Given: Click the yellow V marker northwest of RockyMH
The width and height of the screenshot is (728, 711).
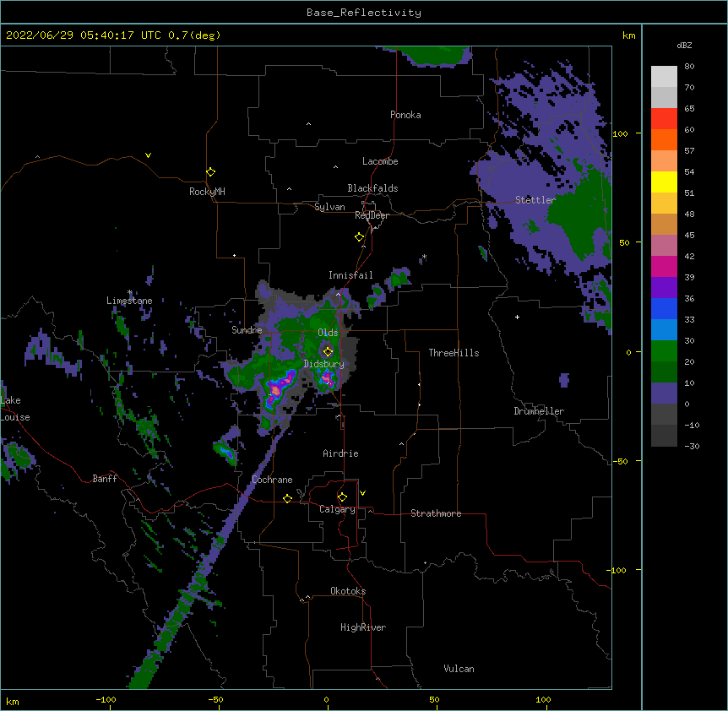Looking at the screenshot, I should [148, 155].
